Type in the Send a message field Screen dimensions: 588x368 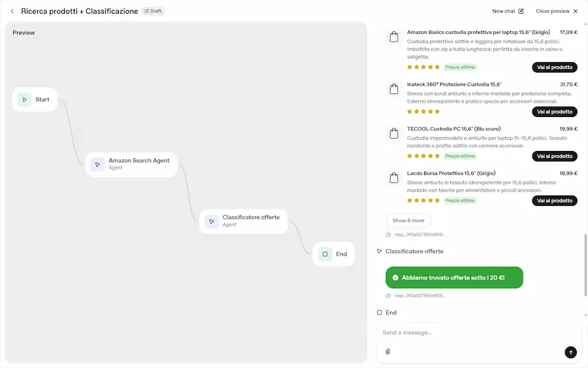click(x=470, y=333)
